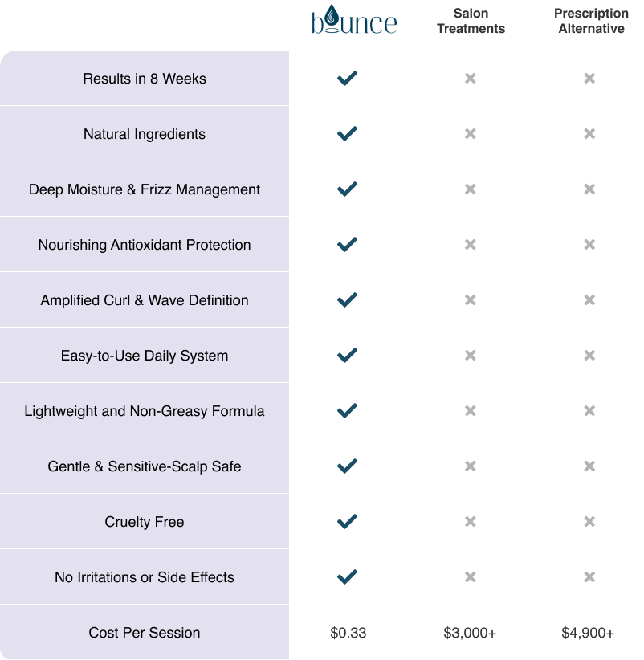
Task: Click Prescription Alternative X for Cruelty Free
Action: pyautogui.click(x=589, y=522)
